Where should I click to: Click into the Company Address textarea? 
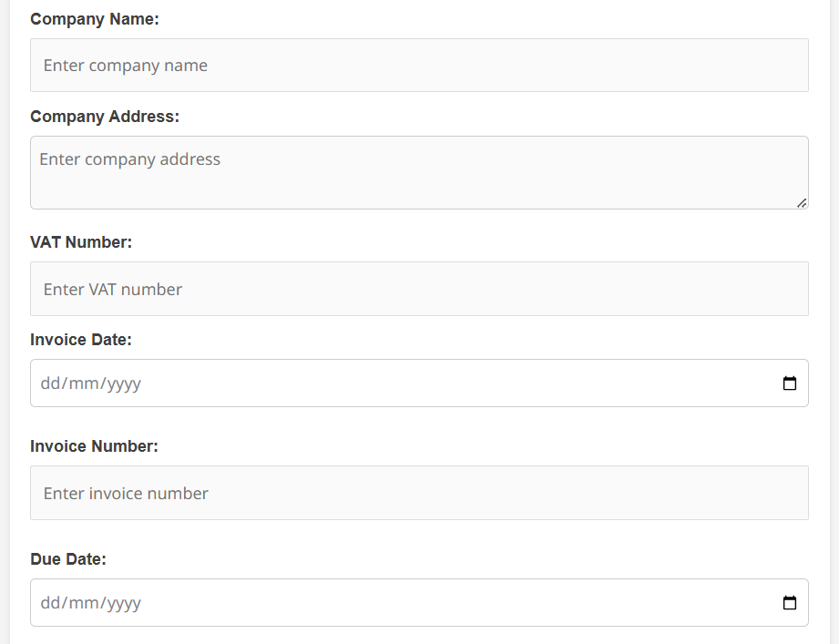pos(419,172)
